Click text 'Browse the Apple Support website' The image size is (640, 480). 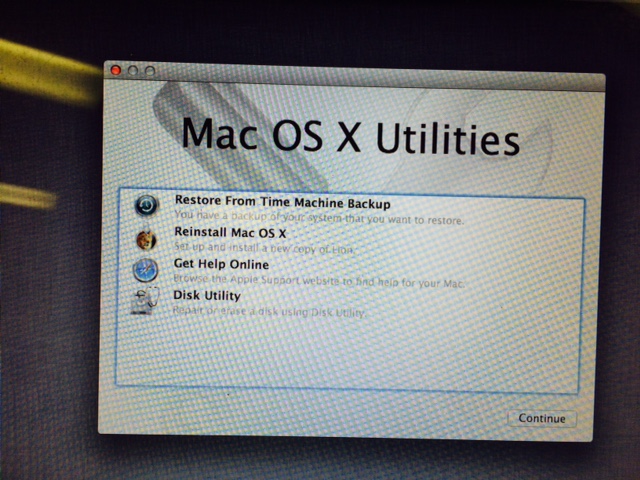tap(256, 280)
